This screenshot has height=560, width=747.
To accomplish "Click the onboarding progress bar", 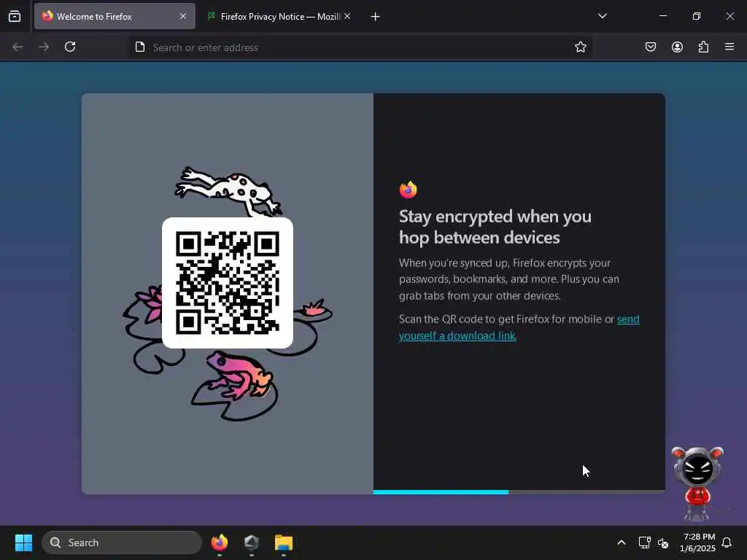I will tap(519, 492).
